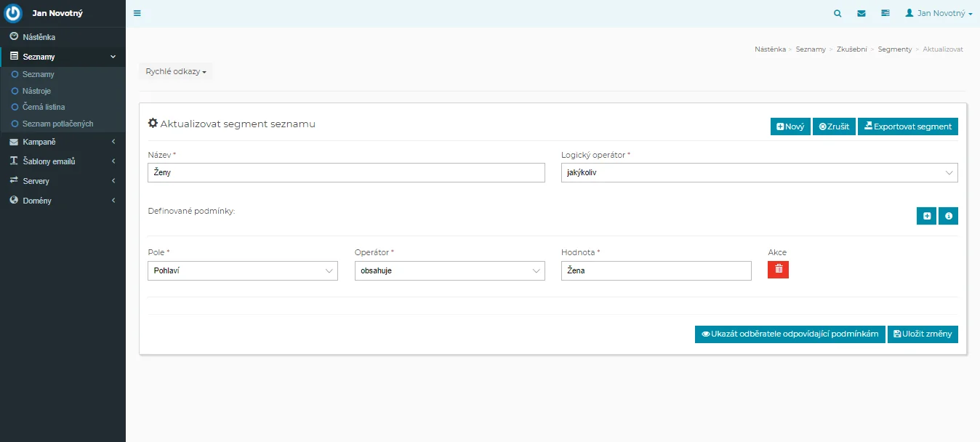Click the Hodnota input field
This screenshot has width=980, height=442.
(656, 271)
